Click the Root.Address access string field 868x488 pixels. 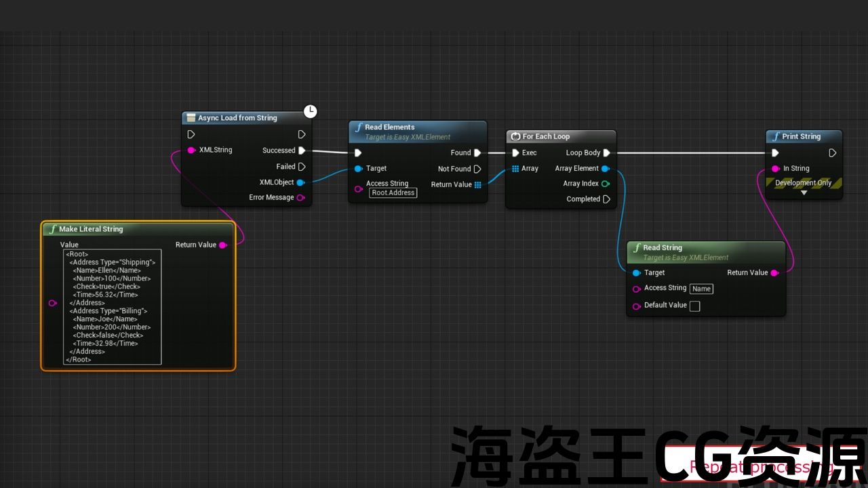pyautogui.click(x=393, y=193)
